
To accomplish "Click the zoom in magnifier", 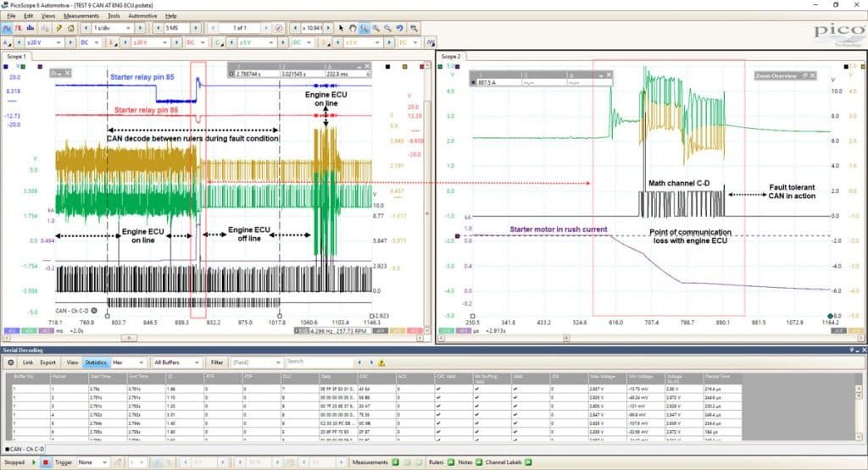I will coord(376,28).
